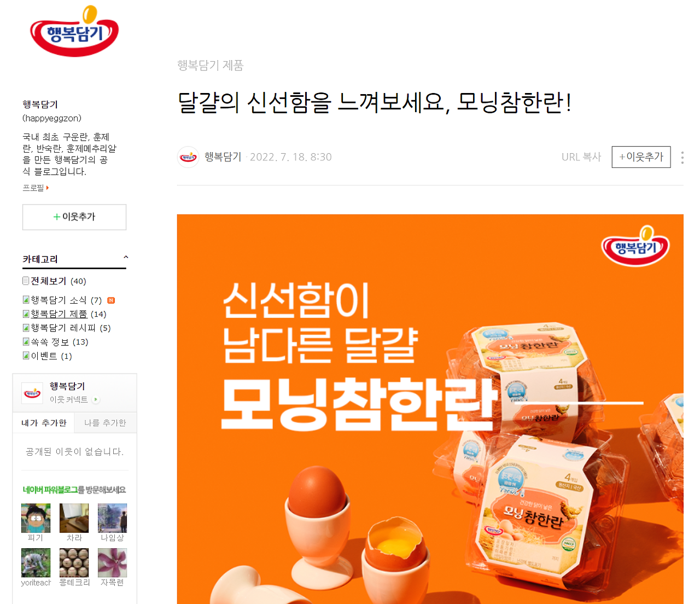Click the 몽테크리 power blog thumbnail
Screen dimensions: 700x604
click(74, 563)
